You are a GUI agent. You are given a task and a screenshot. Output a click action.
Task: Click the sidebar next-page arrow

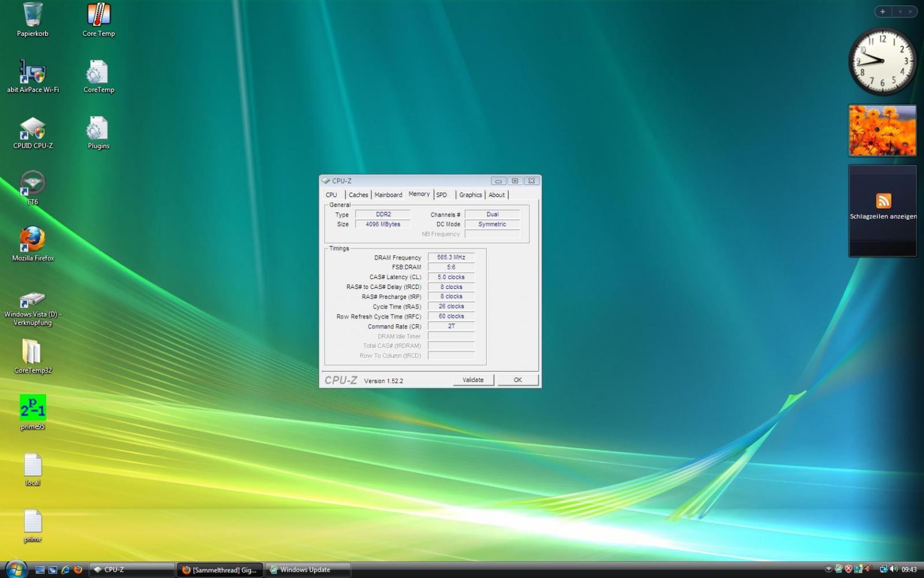[x=911, y=11]
